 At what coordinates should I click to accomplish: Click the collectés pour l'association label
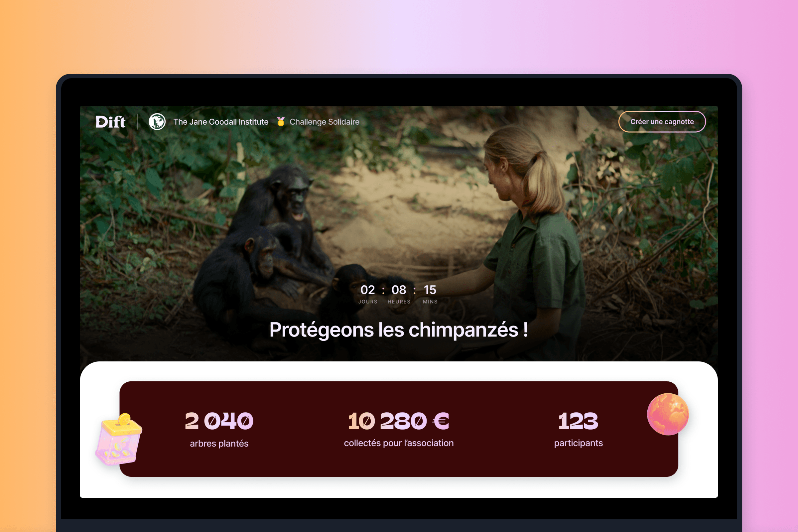[399, 443]
